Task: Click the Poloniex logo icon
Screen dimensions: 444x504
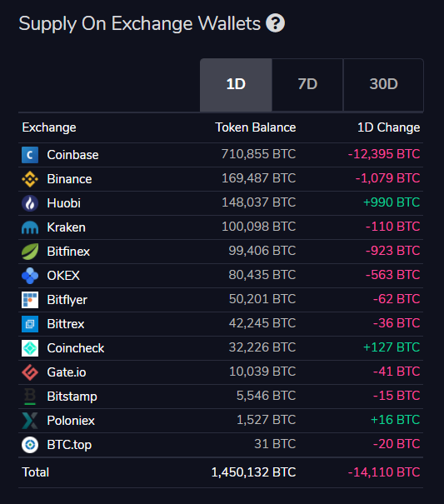Action: tap(30, 421)
